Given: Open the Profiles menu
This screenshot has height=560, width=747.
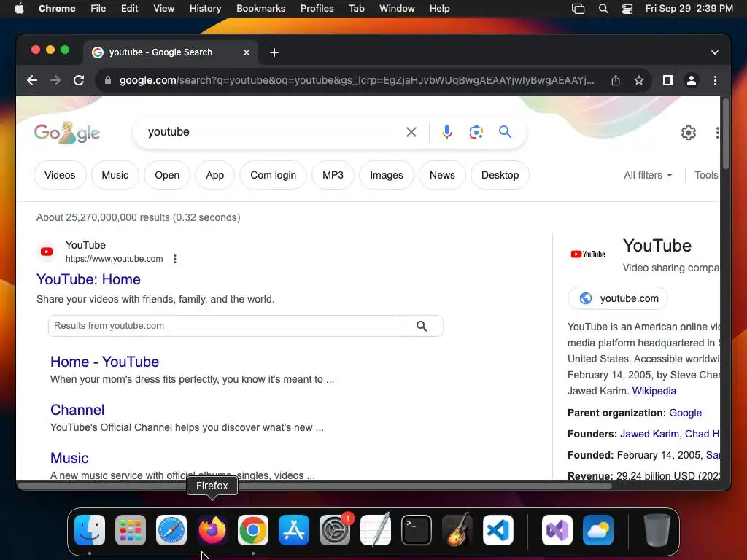Looking at the screenshot, I should [x=317, y=9].
